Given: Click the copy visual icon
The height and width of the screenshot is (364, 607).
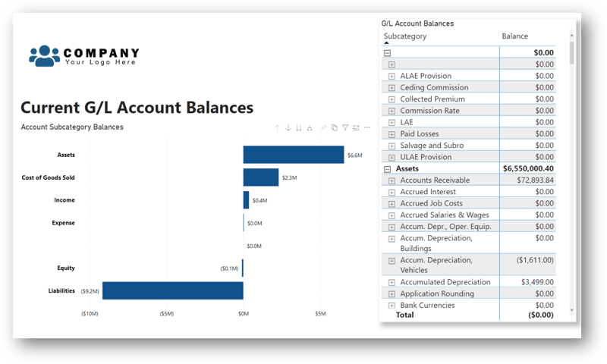Looking at the screenshot, I should click(335, 127).
